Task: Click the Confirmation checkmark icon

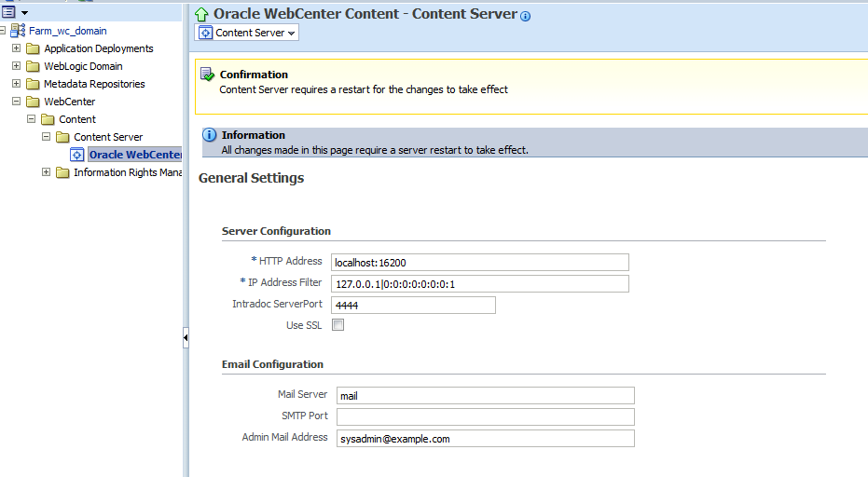Action: (208, 75)
